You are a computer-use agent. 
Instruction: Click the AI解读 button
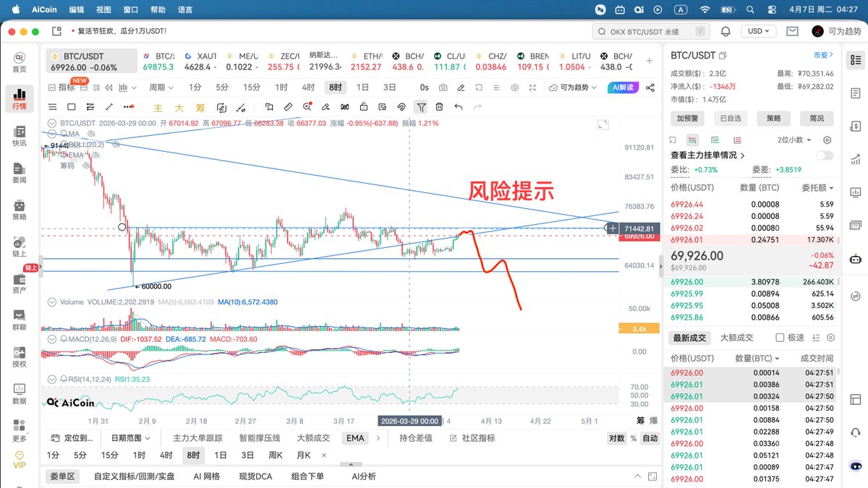pos(622,87)
